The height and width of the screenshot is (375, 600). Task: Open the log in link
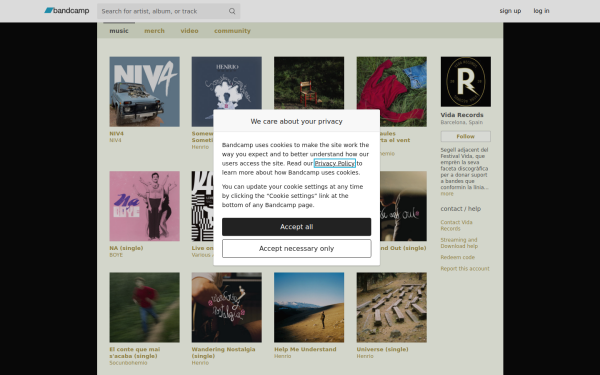pyautogui.click(x=541, y=11)
